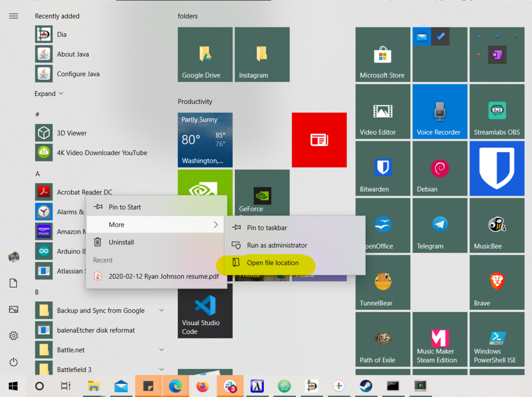This screenshot has height=397, width=532.
Task: Open the Visual Studio Code tile
Action: tap(205, 311)
